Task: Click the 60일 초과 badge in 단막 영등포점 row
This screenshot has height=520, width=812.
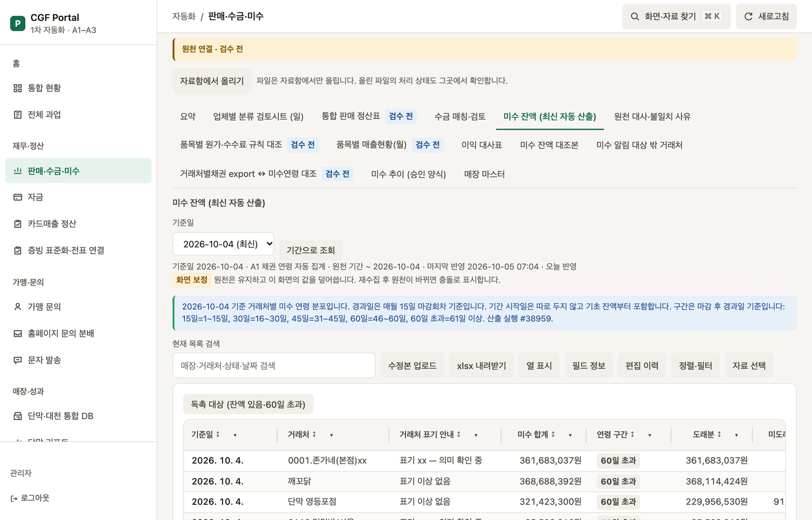Action: point(619,501)
